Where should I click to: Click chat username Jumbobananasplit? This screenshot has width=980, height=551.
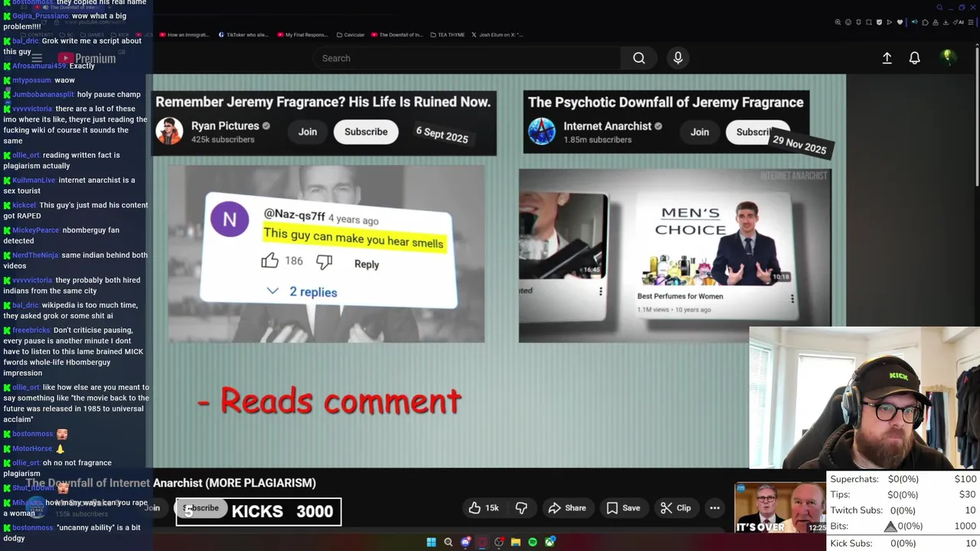43,95
